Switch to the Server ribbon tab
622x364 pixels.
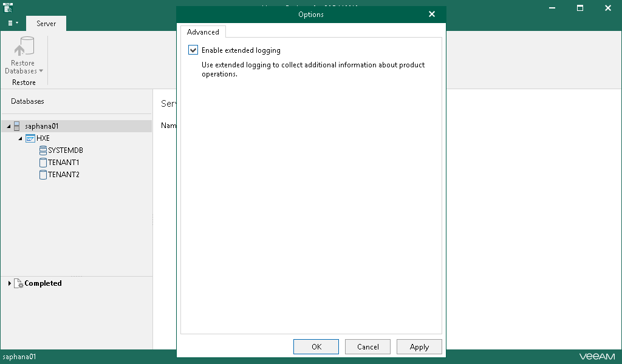[46, 24]
